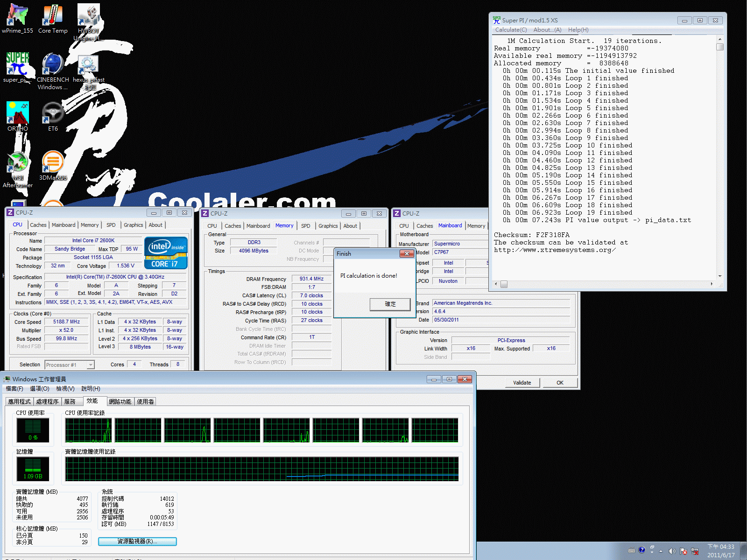Show hidden system tray icons arrow
This screenshot has height=560, width=747.
click(x=661, y=551)
